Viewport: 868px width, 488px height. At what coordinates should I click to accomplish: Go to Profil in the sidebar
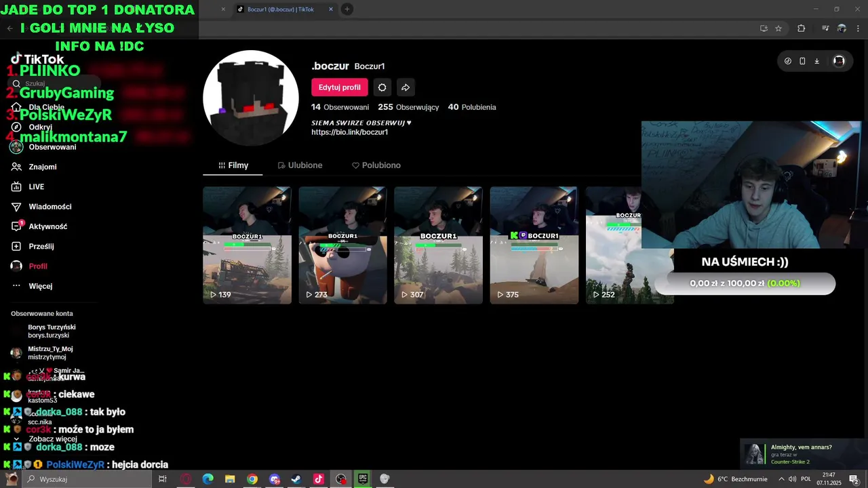[x=37, y=266]
